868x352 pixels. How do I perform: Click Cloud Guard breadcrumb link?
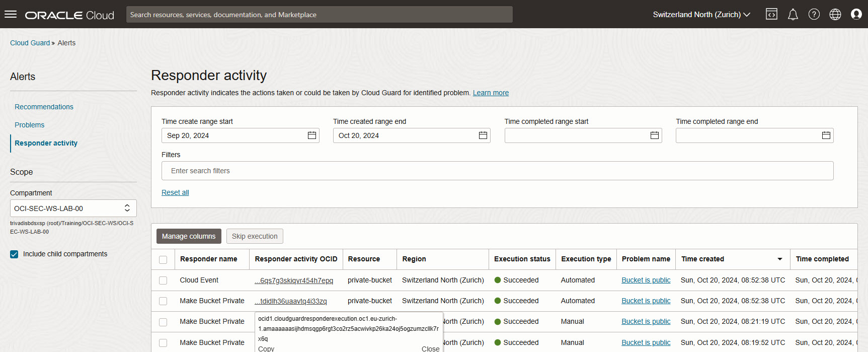30,43
